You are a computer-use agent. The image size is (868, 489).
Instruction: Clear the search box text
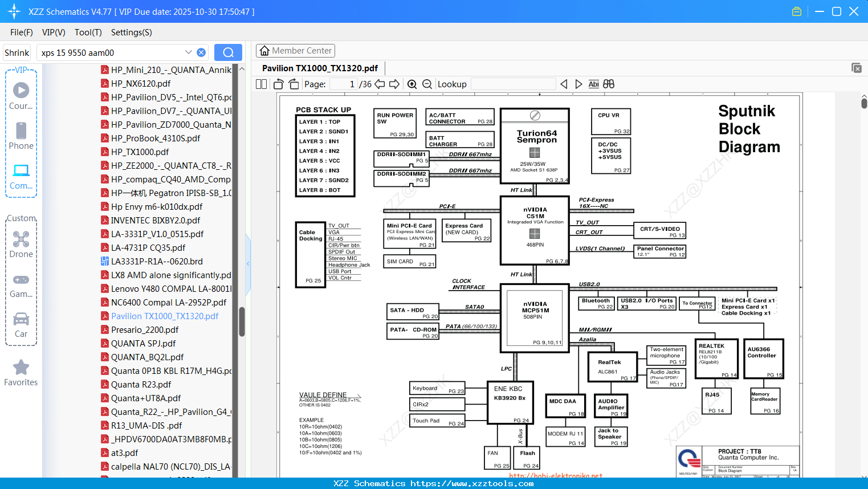[201, 52]
